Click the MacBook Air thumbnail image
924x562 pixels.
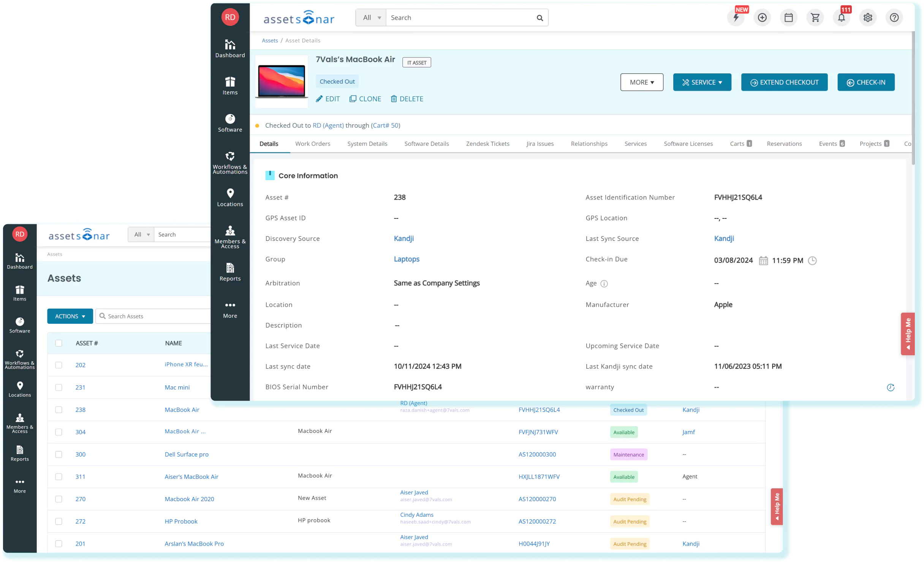click(x=282, y=81)
